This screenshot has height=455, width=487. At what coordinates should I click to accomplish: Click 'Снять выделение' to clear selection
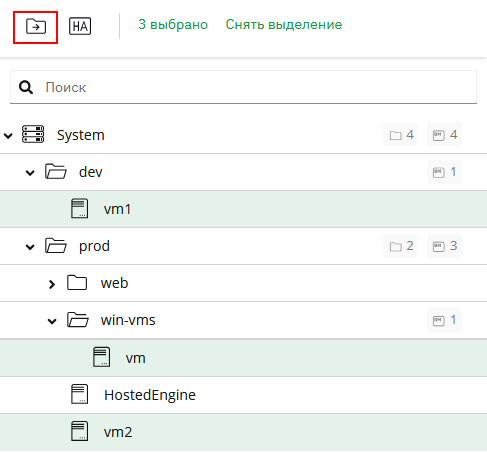[284, 24]
